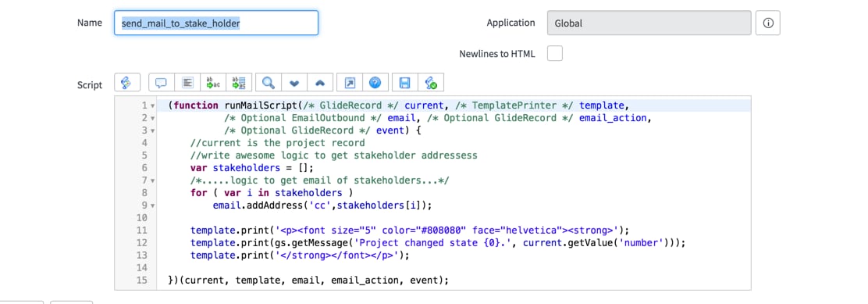868x304 pixels.
Task: Collapse code fold arrow on line 3
Action: (152, 131)
